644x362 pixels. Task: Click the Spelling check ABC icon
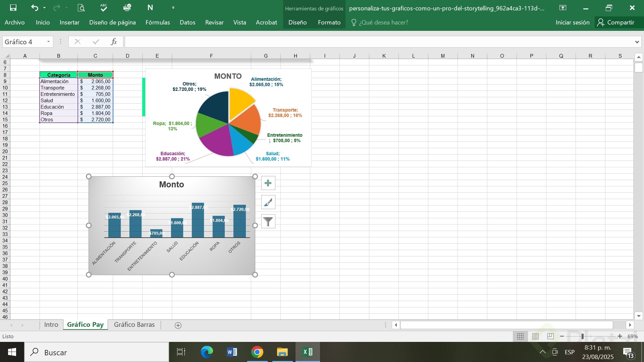coord(104,7)
